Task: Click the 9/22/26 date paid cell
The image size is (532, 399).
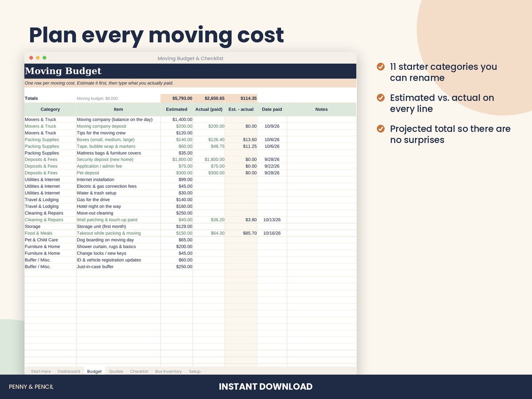Action: pos(272,166)
